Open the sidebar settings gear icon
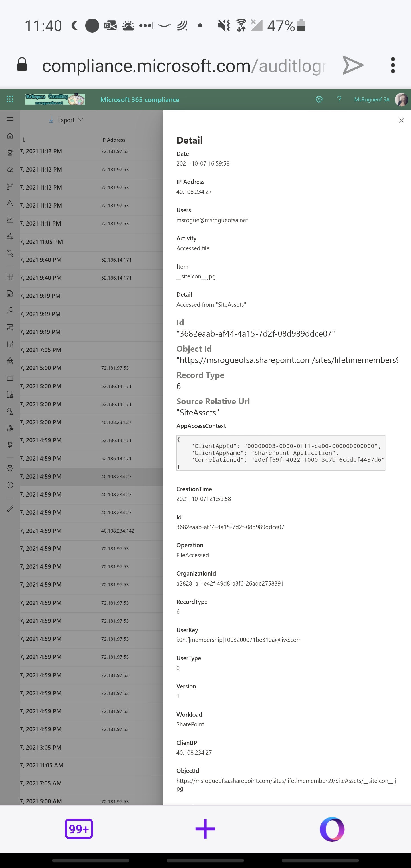411x868 pixels. [x=10, y=468]
